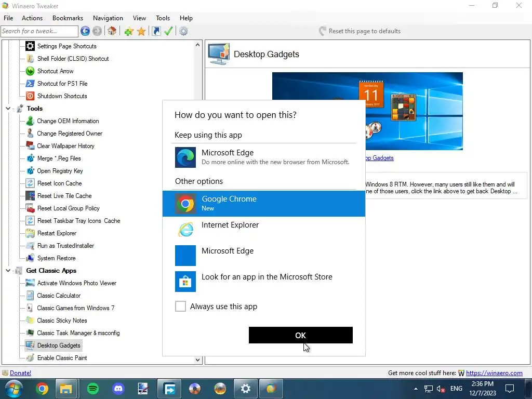Image resolution: width=532 pixels, height=399 pixels.
Task: Open the Help menu
Action: (186, 18)
